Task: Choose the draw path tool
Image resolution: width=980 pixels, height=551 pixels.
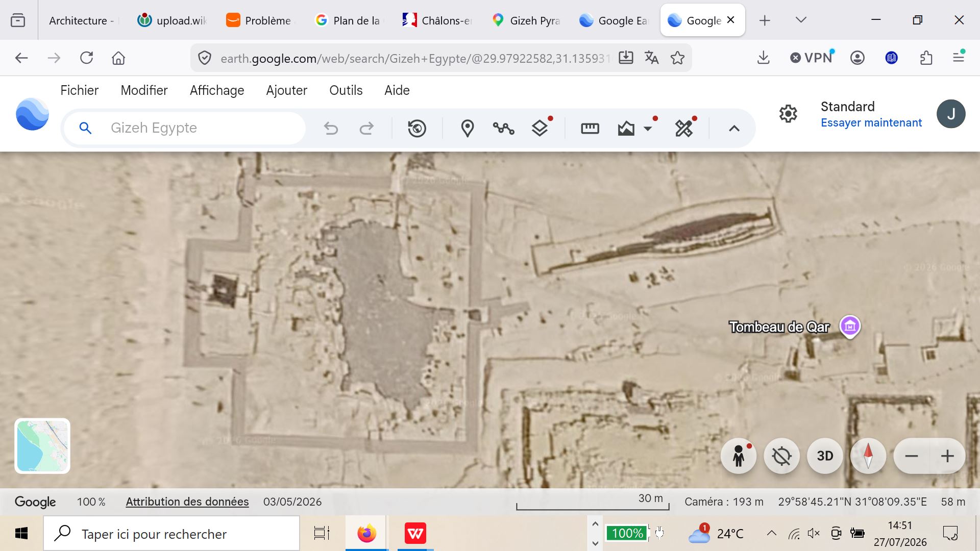Action: point(503,128)
